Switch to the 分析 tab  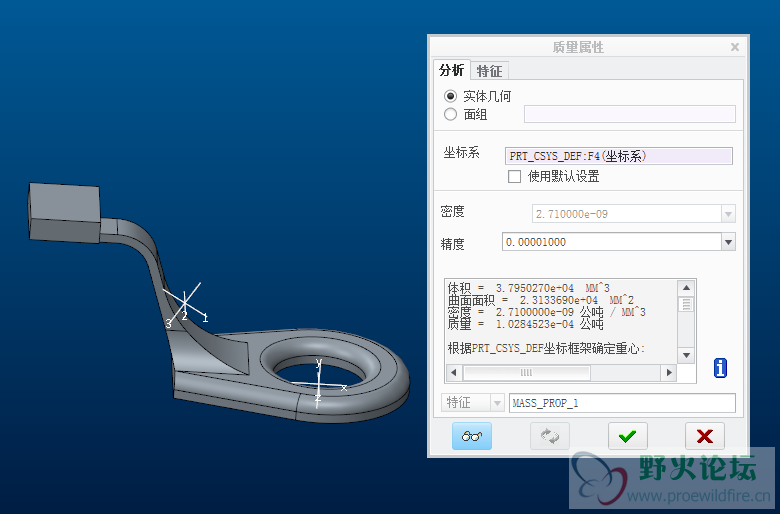coord(452,70)
